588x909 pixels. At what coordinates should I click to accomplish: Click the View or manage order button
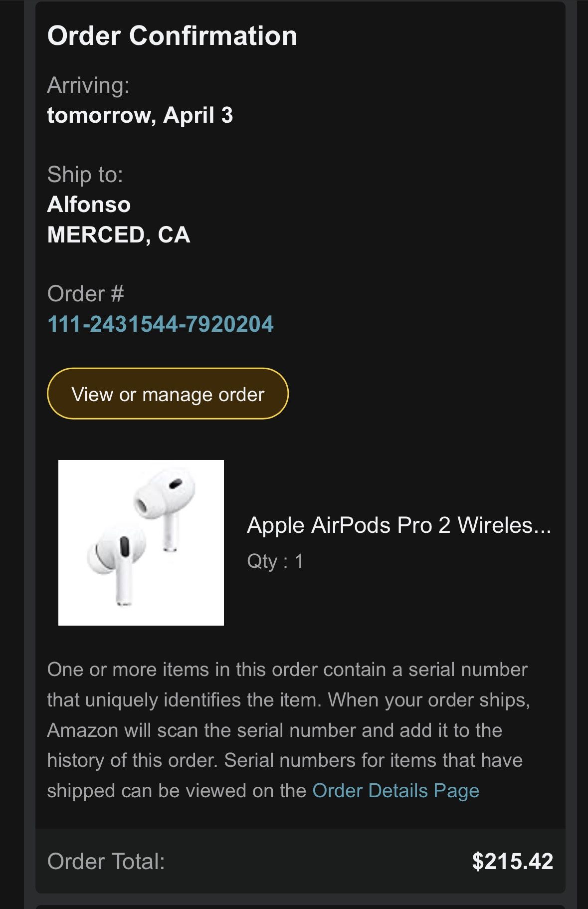click(x=168, y=394)
